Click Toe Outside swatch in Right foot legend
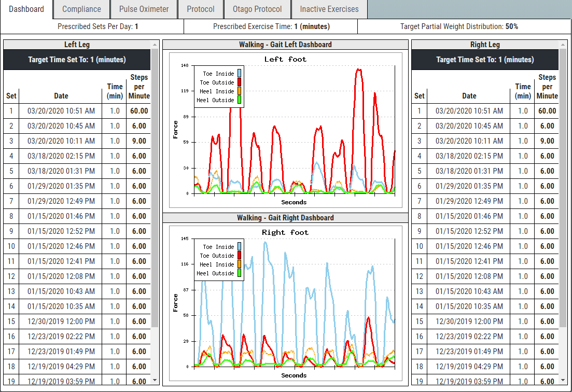 coord(239,255)
